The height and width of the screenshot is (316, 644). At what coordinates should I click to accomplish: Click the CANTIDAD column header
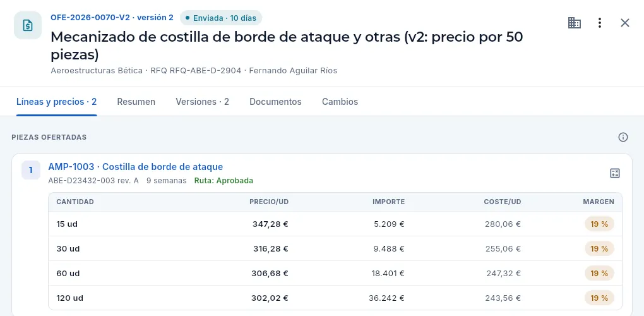click(75, 202)
